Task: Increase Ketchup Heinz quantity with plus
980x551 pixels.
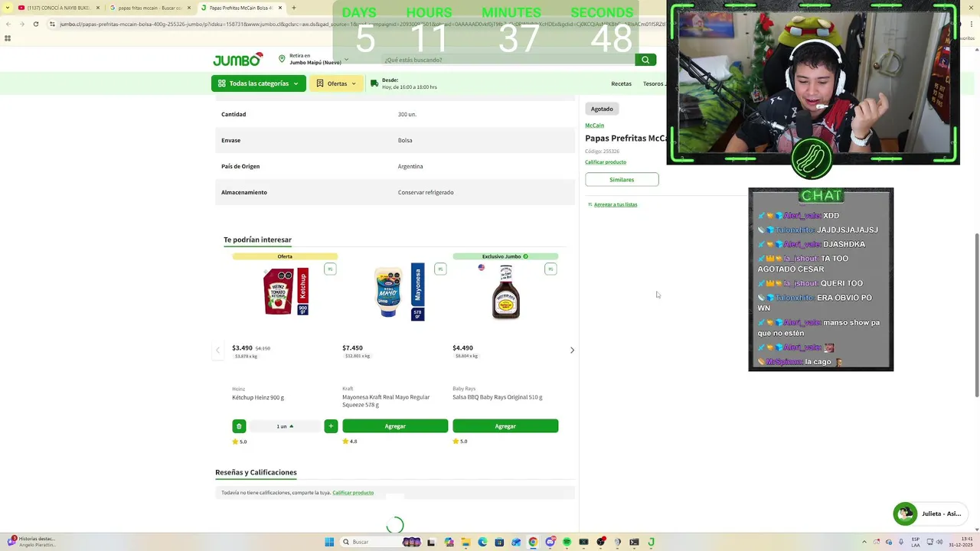Action: tap(331, 426)
